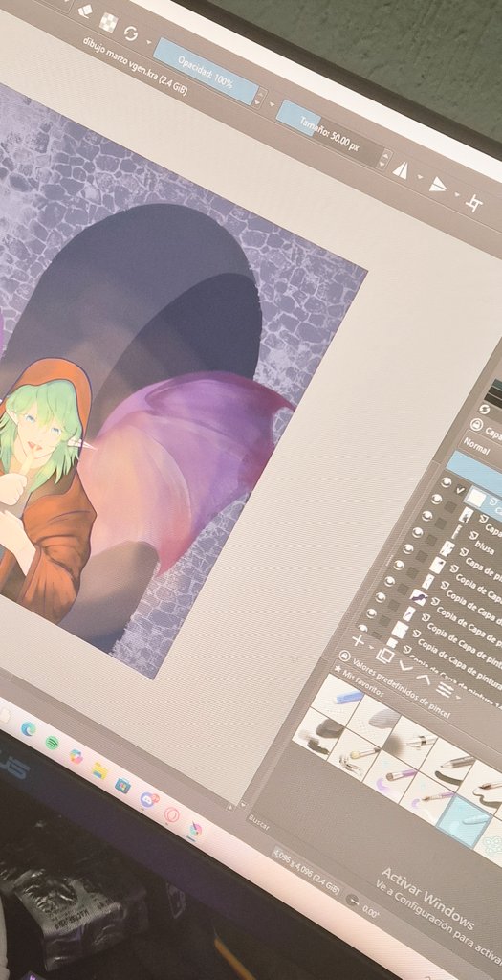Toggle preserve alpha checkerboard icon
The height and width of the screenshot is (980, 502).
tap(109, 22)
